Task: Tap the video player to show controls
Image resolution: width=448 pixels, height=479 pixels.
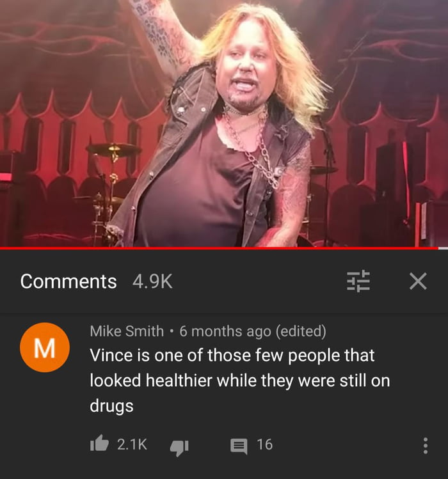Action: 224,123
